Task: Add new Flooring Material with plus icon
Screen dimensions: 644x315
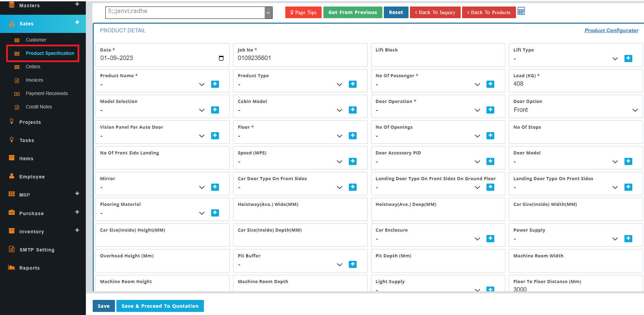Action: coord(215,213)
